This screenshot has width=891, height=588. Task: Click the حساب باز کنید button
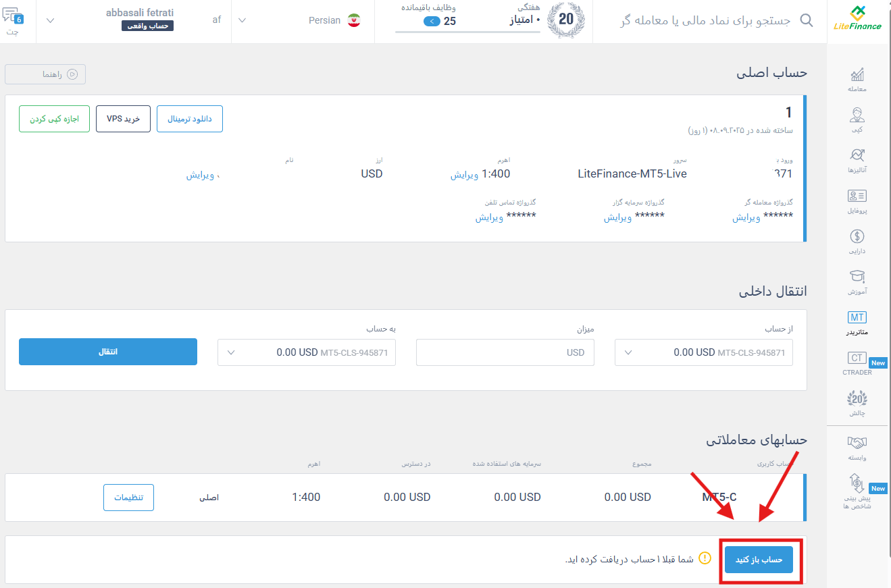[x=759, y=559]
